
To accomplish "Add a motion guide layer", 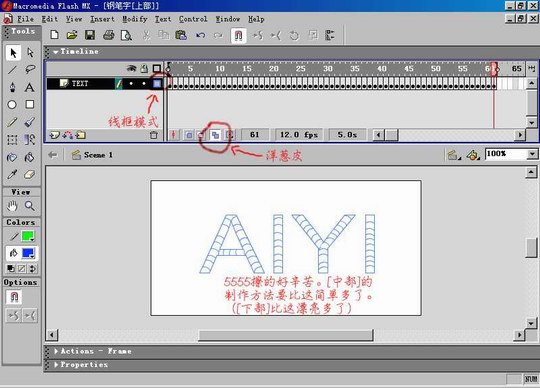I will click(x=68, y=135).
